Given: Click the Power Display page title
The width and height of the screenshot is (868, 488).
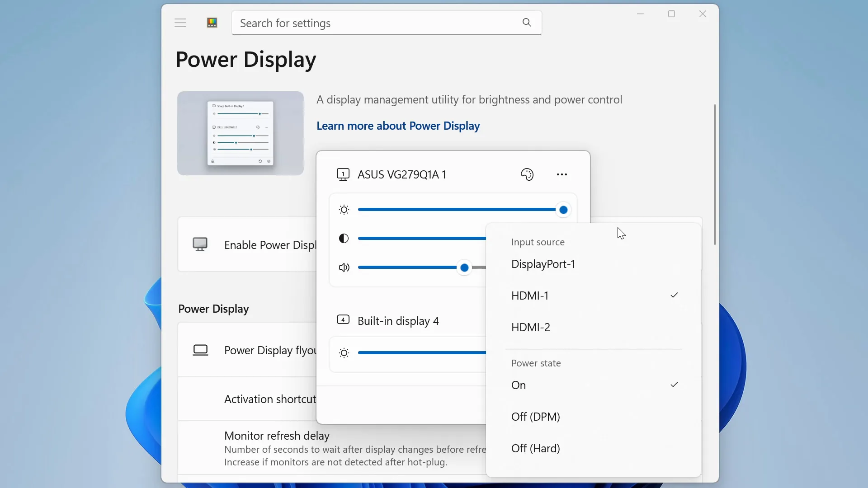Looking at the screenshot, I should click(246, 60).
